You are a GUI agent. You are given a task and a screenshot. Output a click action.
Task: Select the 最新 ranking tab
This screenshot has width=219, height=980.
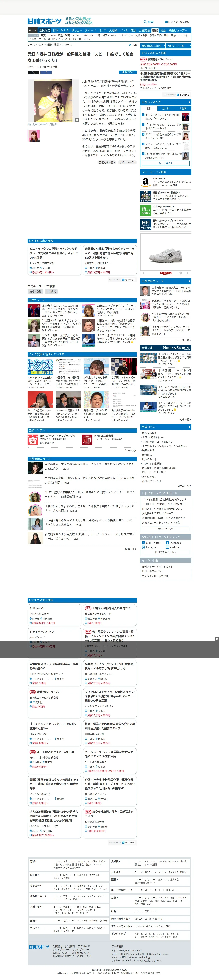(x=149, y=109)
